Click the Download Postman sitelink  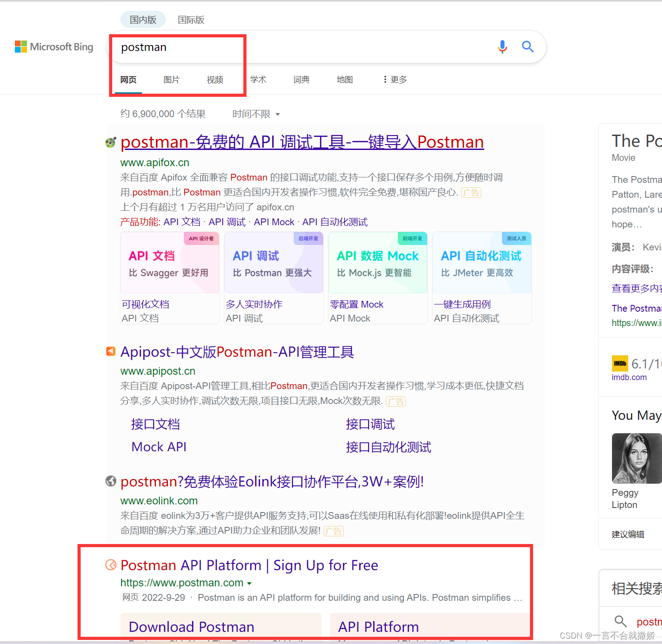pyautogui.click(x=192, y=627)
